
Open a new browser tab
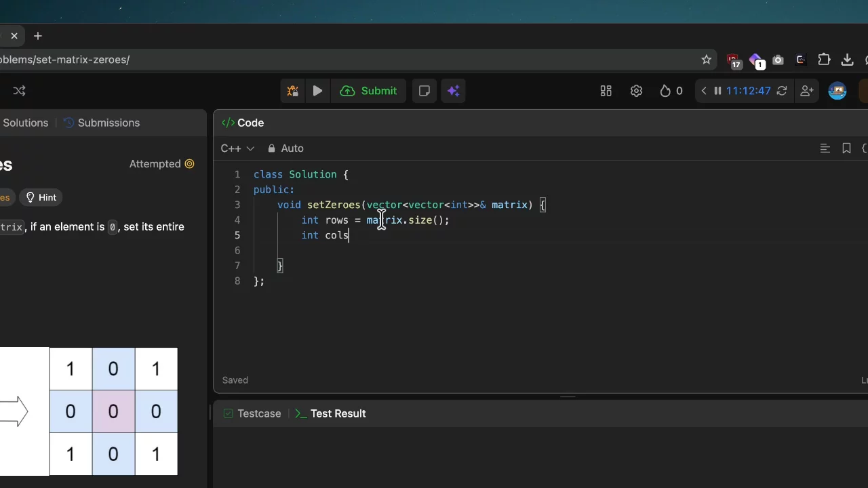[38, 36]
